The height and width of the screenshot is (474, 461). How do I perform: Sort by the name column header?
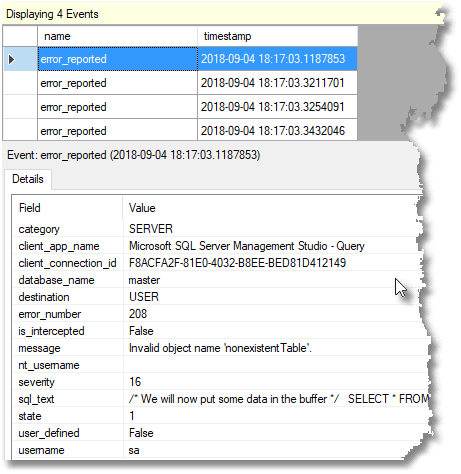117,36
